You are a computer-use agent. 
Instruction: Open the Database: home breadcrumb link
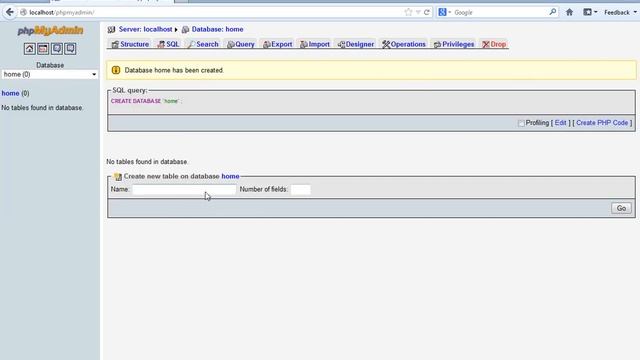218,29
